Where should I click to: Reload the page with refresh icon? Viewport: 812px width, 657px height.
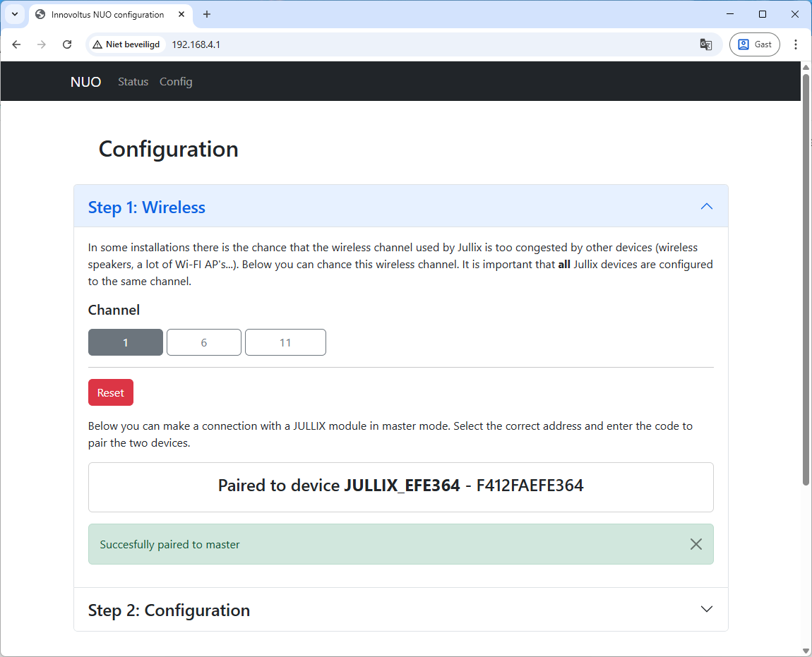[x=67, y=44]
